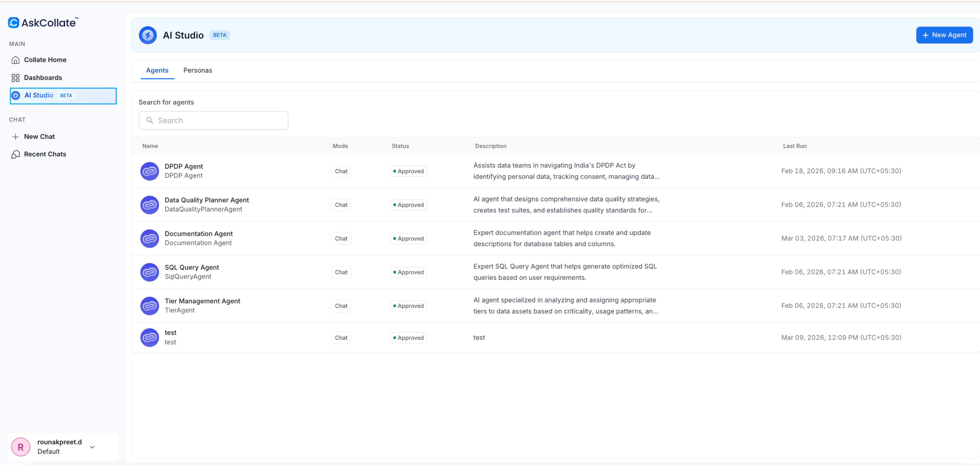980x465 pixels.
Task: Open Dashboards from the sidebar icon
Action: [15, 78]
